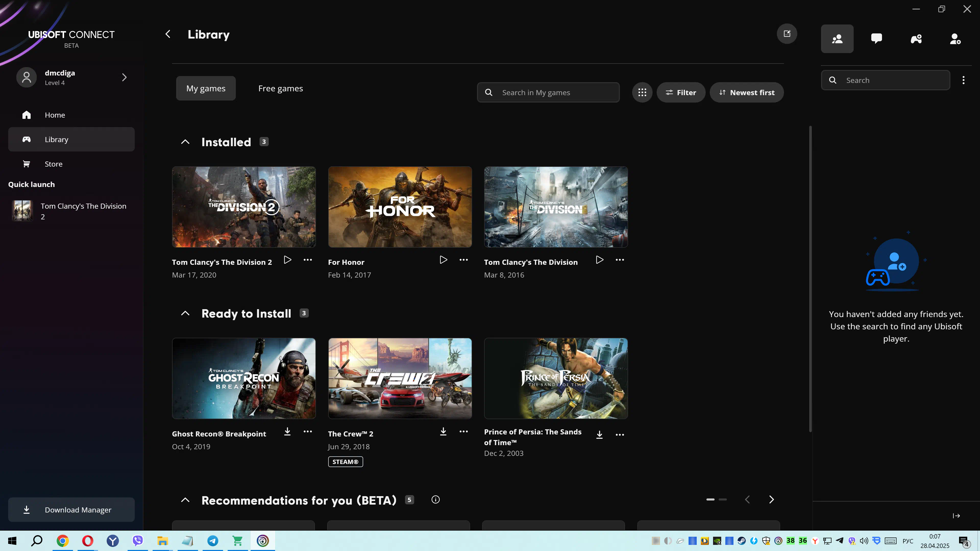Screen dimensions: 980x551
Task: Expand the dmcdiga profile menu
Action: (124, 78)
